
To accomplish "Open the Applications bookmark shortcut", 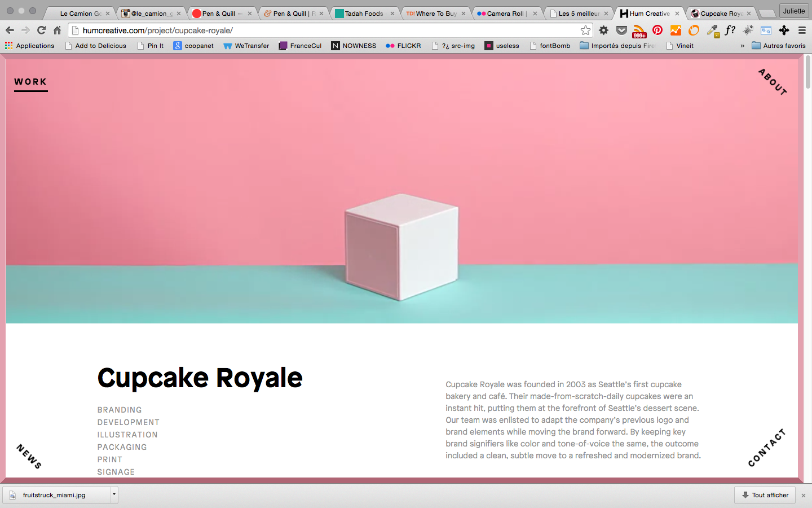I will (x=29, y=46).
